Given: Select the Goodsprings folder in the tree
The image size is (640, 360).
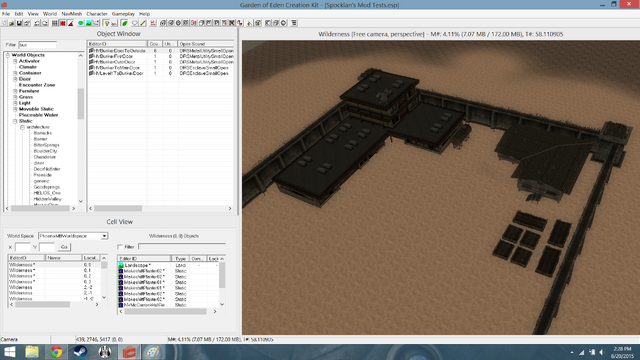Looking at the screenshot, I should point(47,187).
